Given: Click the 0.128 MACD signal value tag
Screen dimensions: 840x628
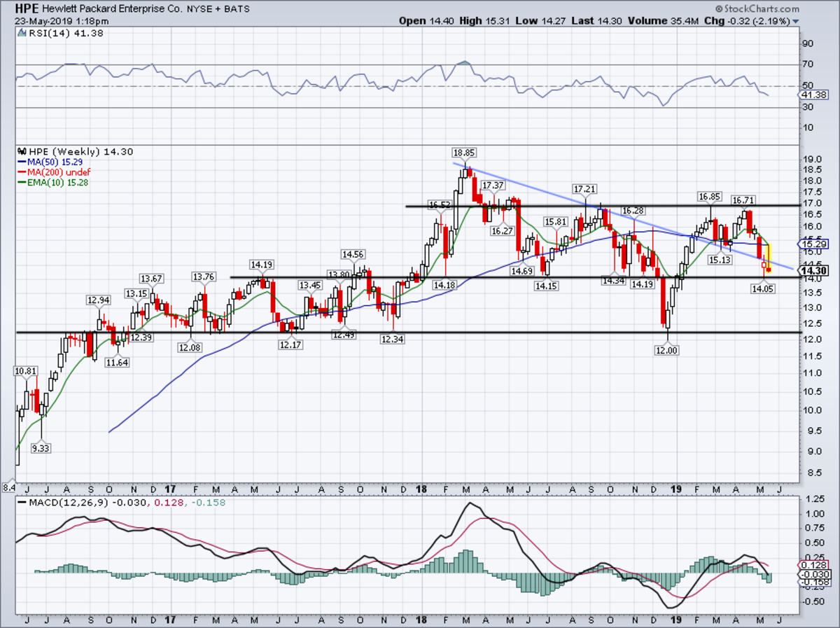Looking at the screenshot, I should click(811, 564).
